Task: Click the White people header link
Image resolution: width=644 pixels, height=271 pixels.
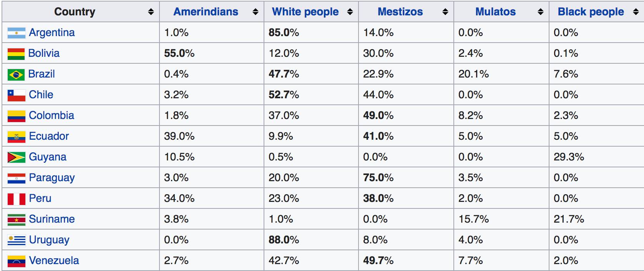Action: (x=305, y=12)
